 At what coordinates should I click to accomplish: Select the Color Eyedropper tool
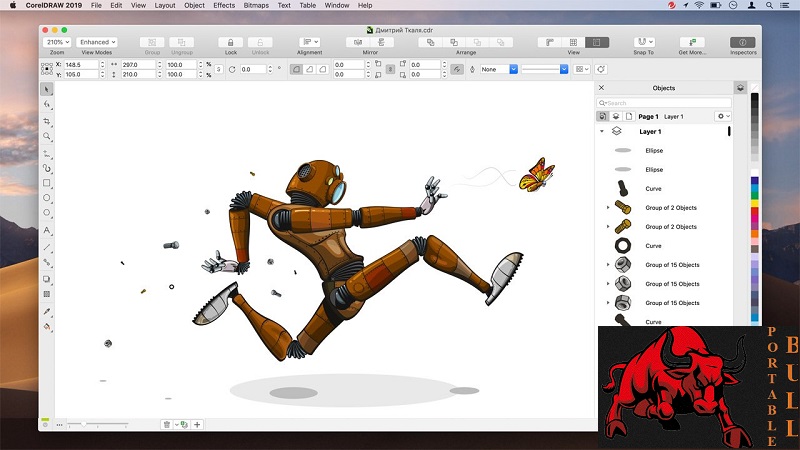click(x=46, y=311)
